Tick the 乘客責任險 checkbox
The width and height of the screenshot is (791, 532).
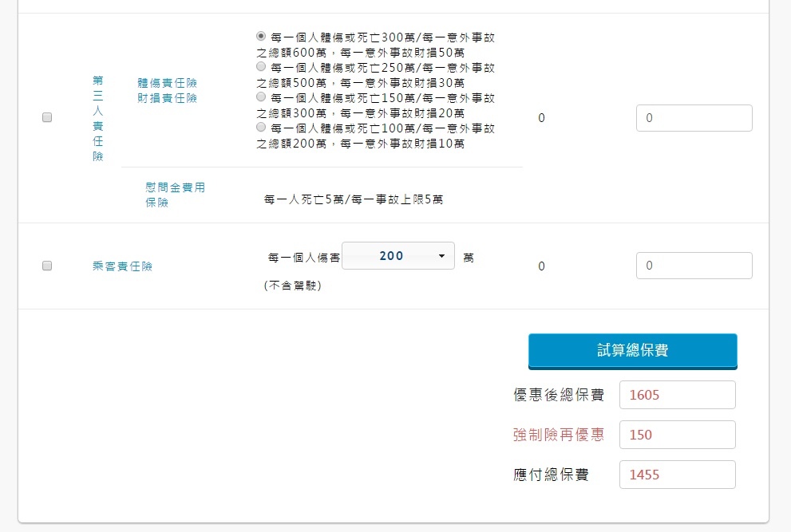tap(47, 266)
